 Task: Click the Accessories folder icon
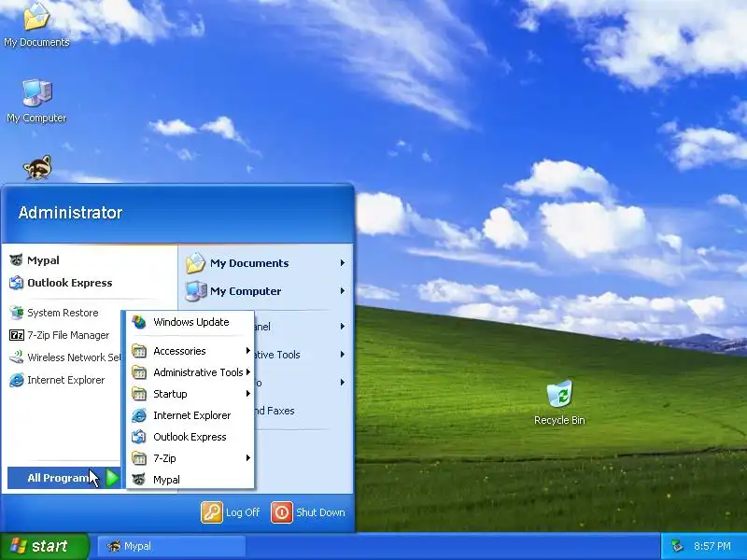(138, 351)
